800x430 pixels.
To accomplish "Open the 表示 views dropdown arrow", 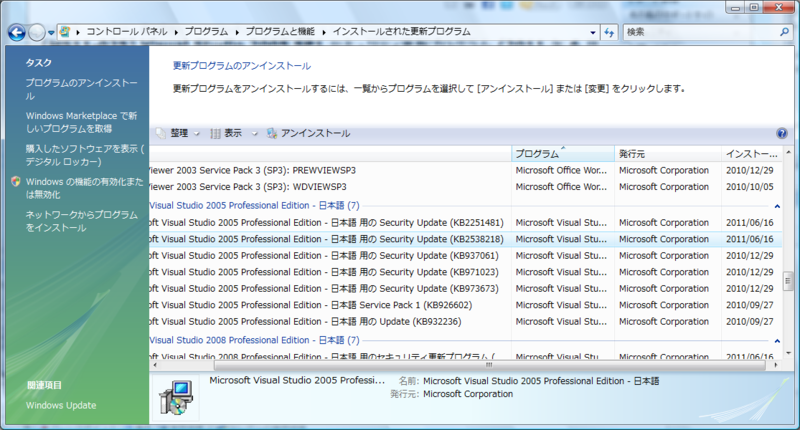I will [x=254, y=134].
